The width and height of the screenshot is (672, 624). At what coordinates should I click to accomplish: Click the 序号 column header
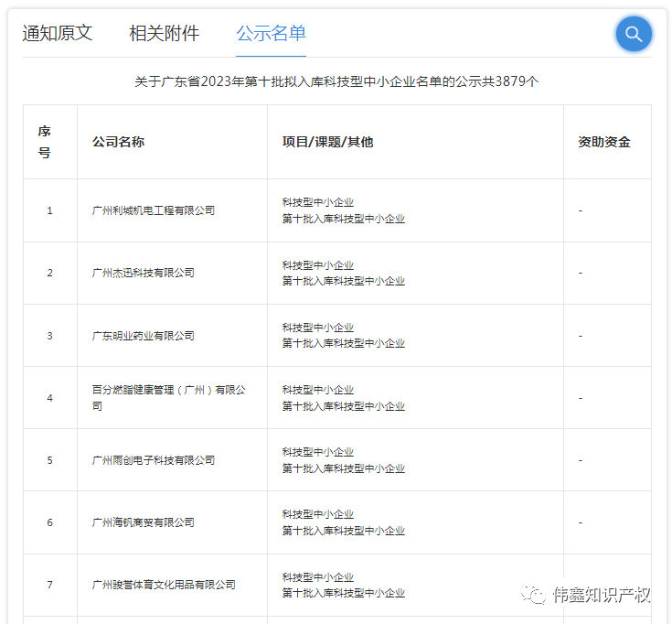[44, 142]
